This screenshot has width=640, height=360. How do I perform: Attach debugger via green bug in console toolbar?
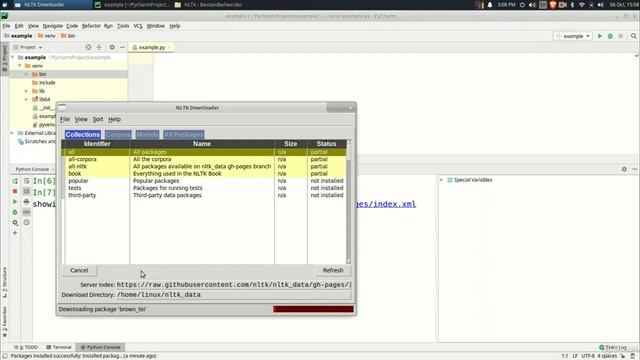pos(15,212)
